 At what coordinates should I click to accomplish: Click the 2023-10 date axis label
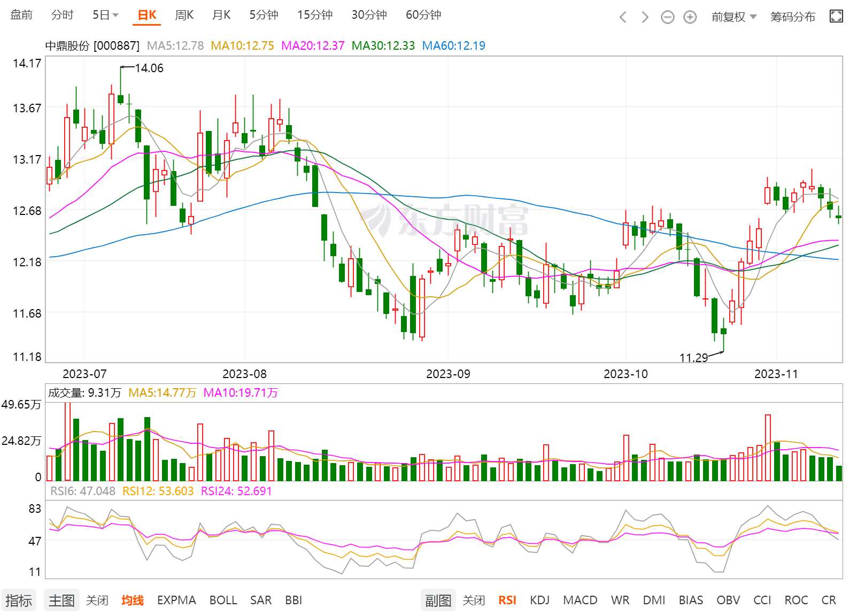(x=625, y=374)
